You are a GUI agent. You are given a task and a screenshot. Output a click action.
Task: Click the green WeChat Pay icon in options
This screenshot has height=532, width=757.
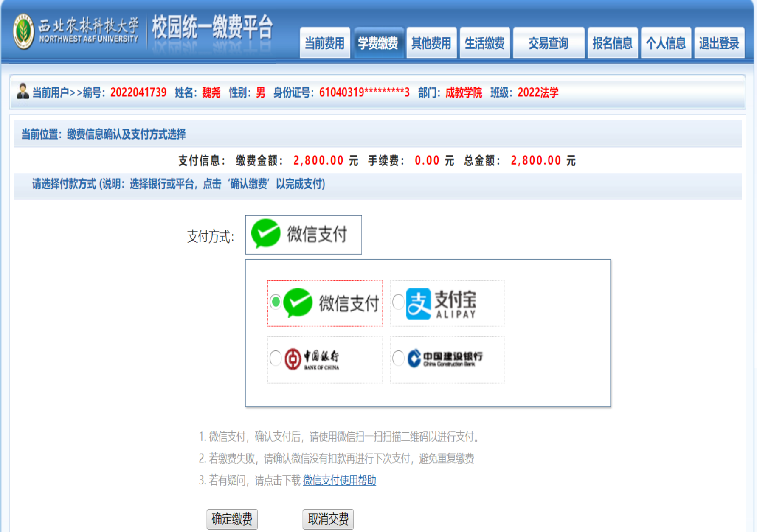[x=298, y=303]
